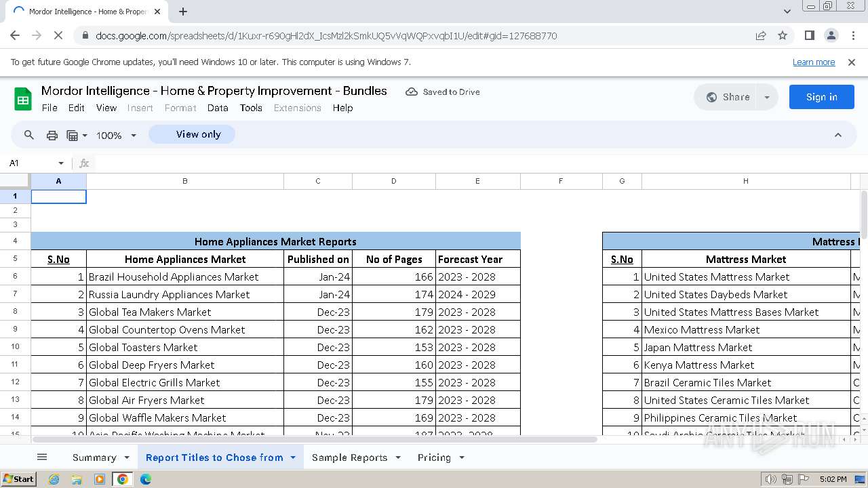
Task: Open Windows Explorer folder in taskbar
Action: coord(77,479)
